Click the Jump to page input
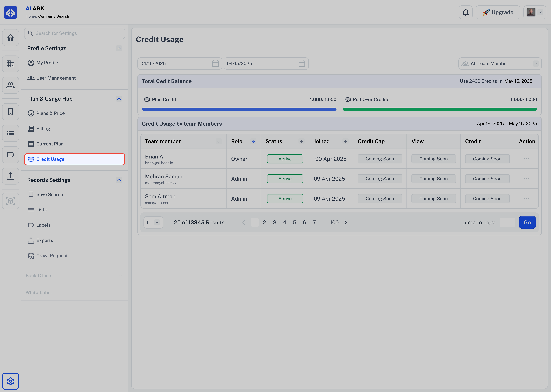This screenshot has height=392, width=551. point(507,222)
